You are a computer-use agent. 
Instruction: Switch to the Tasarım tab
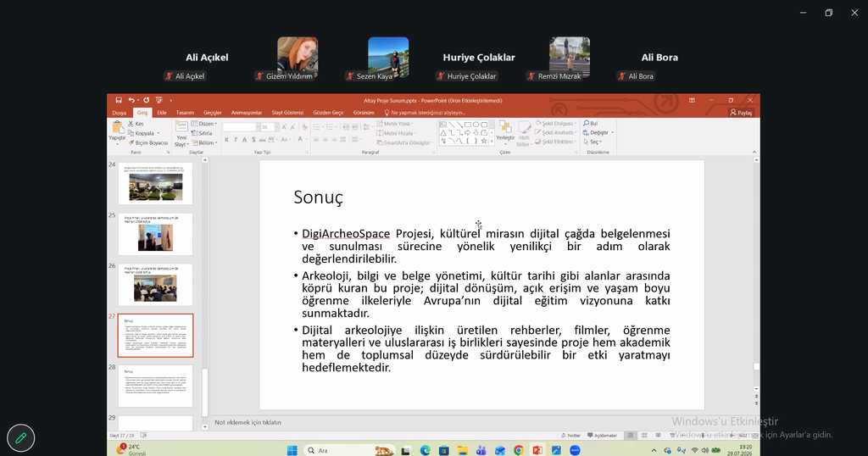[185, 113]
